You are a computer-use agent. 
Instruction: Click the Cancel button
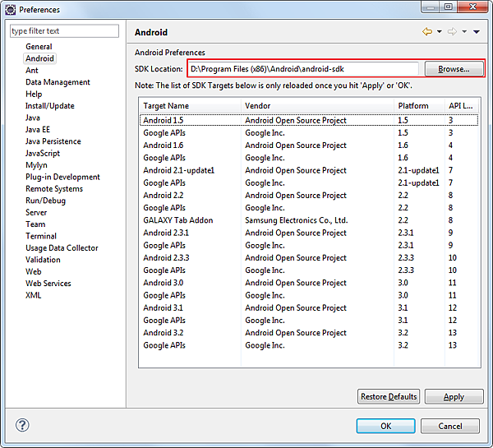[x=450, y=426]
